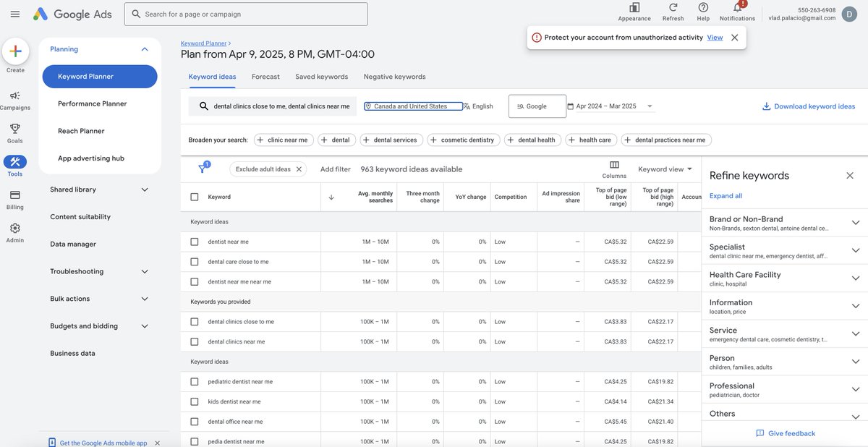868x447 pixels.
Task: Toggle the select-all keywords checkbox
Action: click(194, 197)
